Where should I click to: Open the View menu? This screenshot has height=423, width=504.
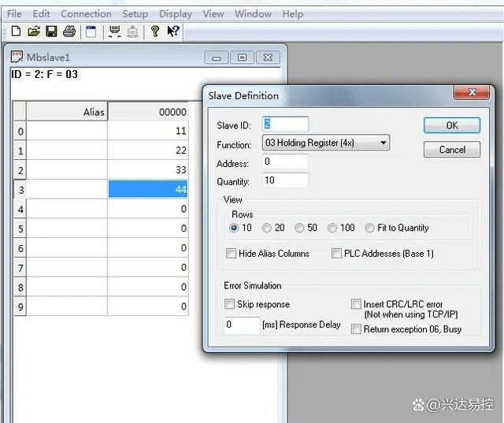213,14
